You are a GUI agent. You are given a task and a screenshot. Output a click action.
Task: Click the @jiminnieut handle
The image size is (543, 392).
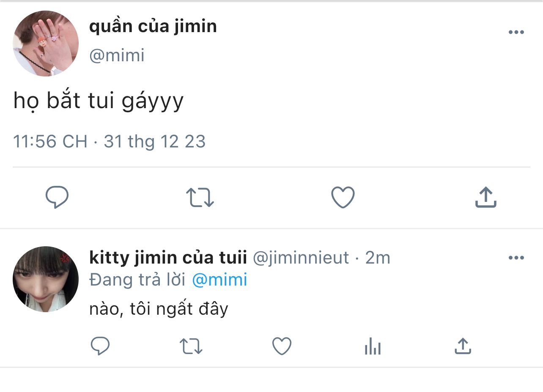[301, 258]
